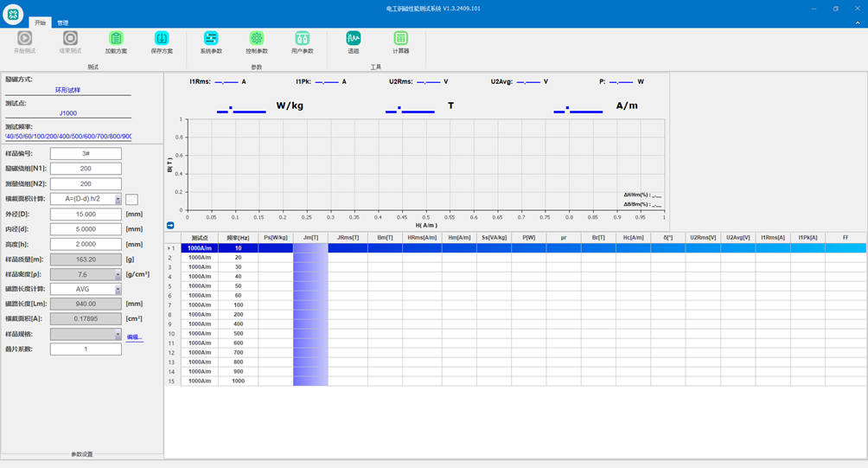Click the small square button beside the cross-section formula
Image resolution: width=868 pixels, height=468 pixels.
coord(131,199)
